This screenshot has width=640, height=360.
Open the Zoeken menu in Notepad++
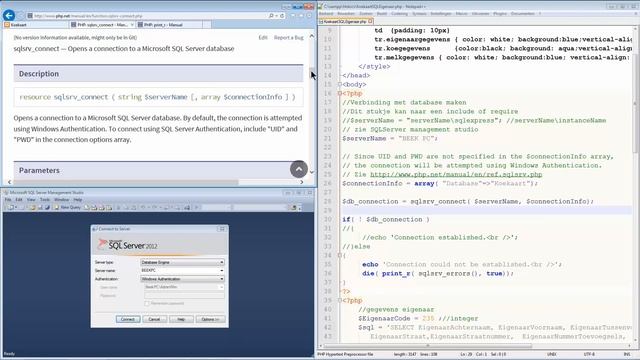pos(365,13)
